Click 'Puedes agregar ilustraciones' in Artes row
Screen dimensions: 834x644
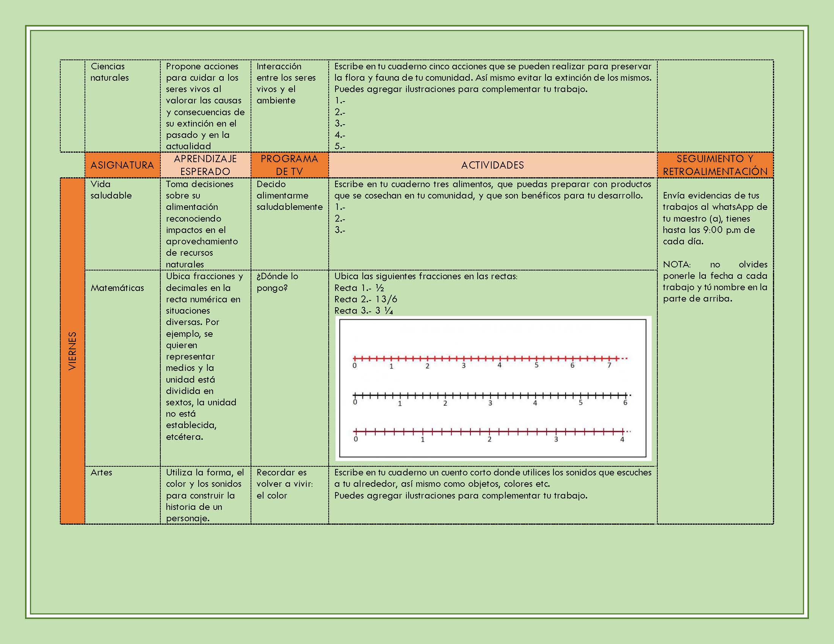tap(461, 496)
